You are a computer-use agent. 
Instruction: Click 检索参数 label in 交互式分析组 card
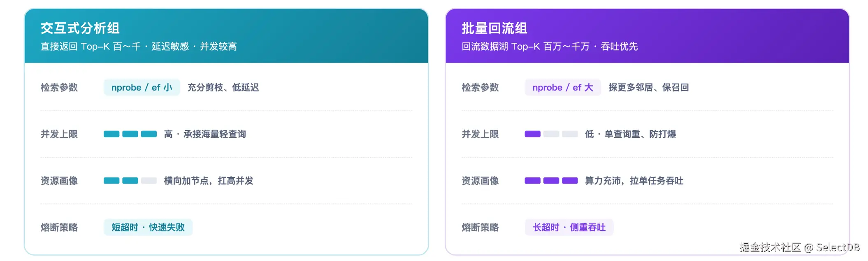tap(59, 87)
